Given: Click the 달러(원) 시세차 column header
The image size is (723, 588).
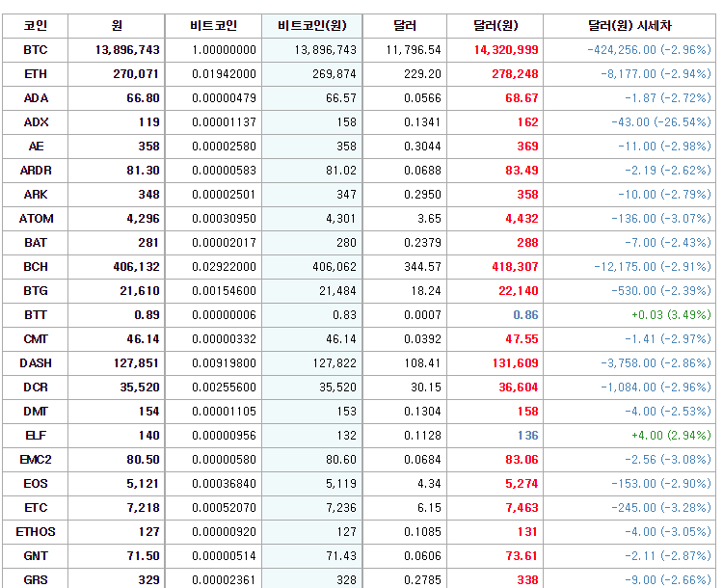Looking at the screenshot, I should click(x=629, y=25).
